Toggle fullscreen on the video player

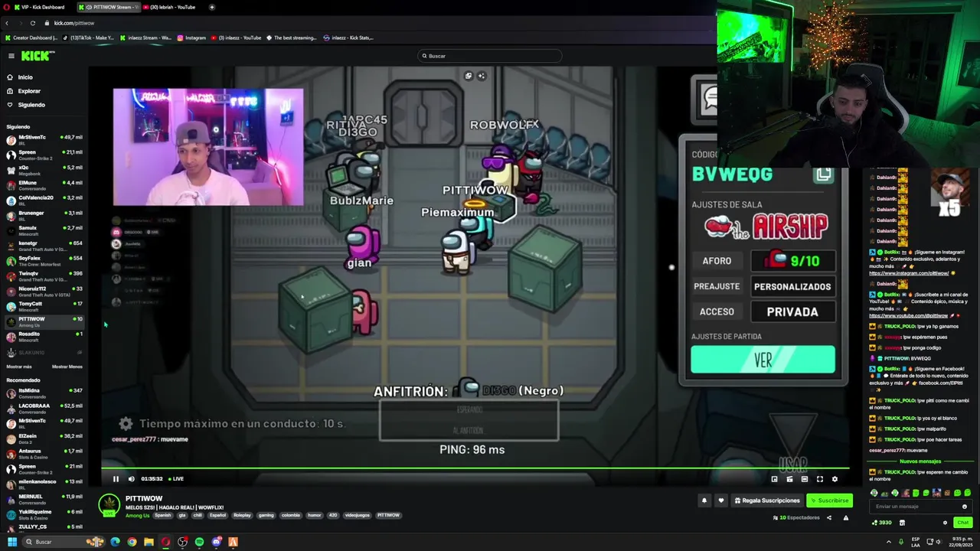coord(819,479)
